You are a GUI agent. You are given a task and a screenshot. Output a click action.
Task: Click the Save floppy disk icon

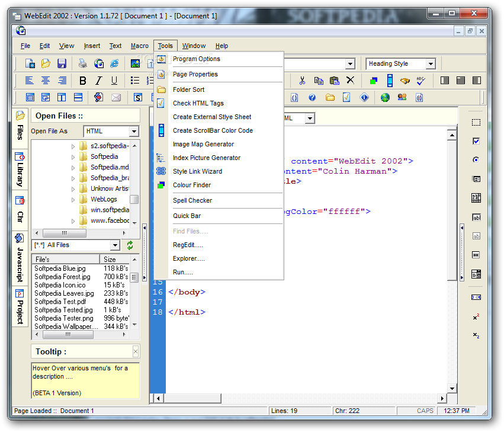tap(62, 63)
